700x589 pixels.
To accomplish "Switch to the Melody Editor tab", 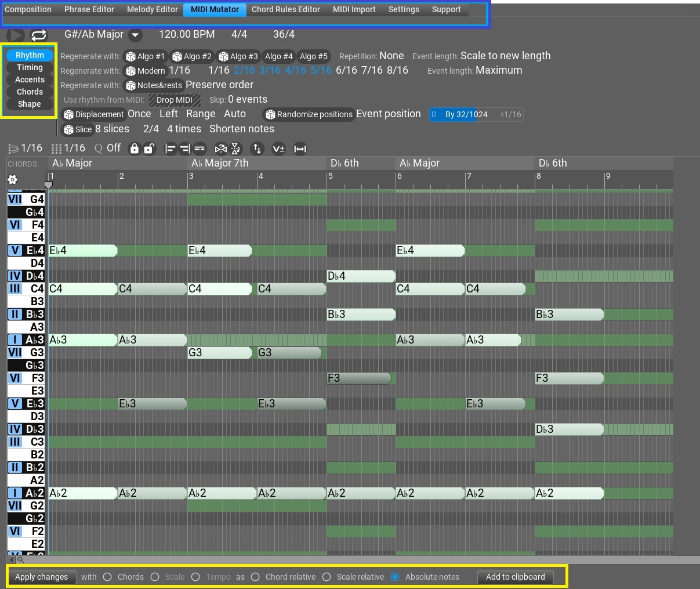I will coord(152,9).
